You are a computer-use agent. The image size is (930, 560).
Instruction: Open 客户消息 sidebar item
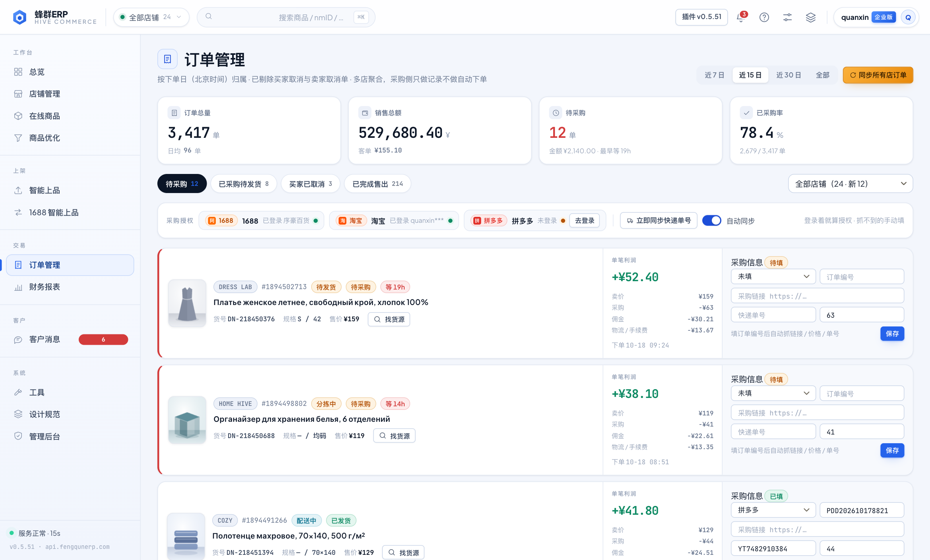[70, 339]
